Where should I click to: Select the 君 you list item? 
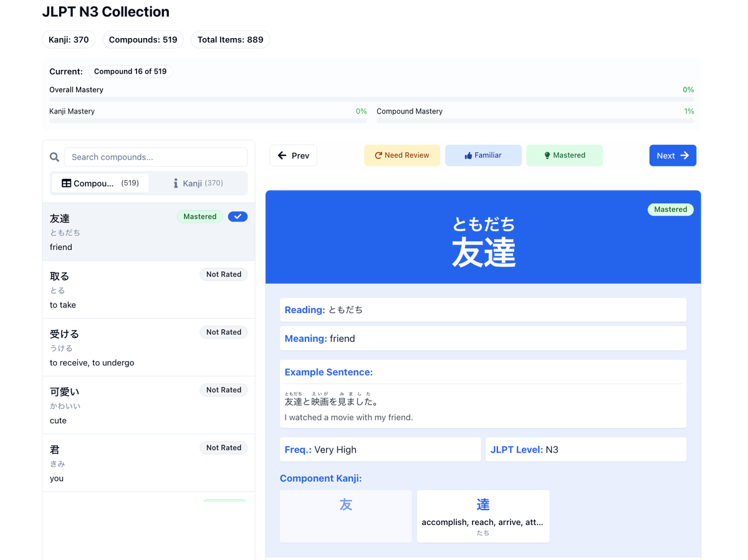click(148, 463)
